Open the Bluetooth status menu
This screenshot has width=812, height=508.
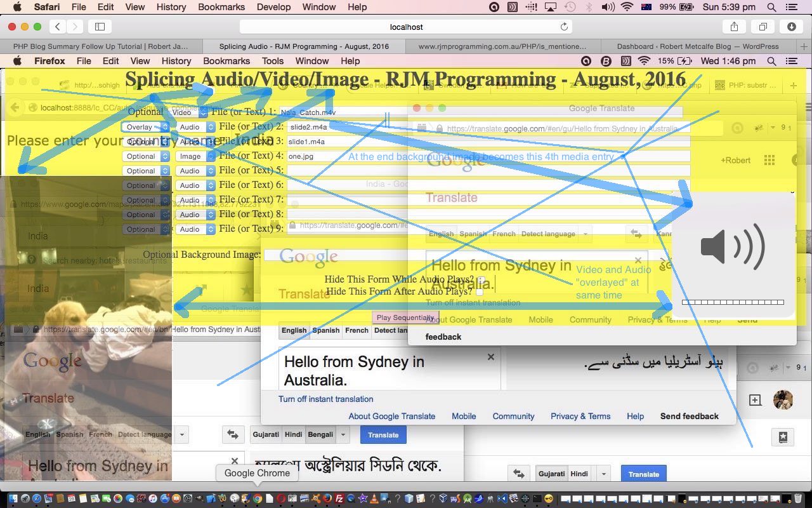[x=589, y=7]
